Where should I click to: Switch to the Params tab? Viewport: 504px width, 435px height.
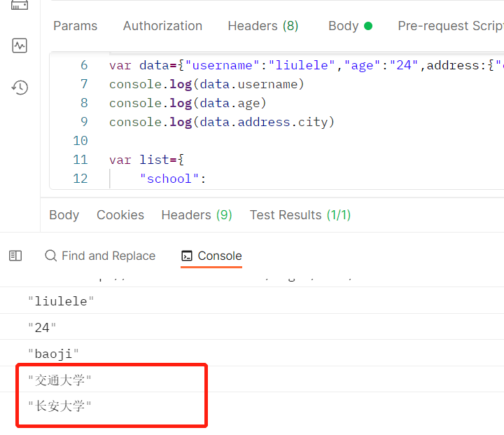[76, 26]
